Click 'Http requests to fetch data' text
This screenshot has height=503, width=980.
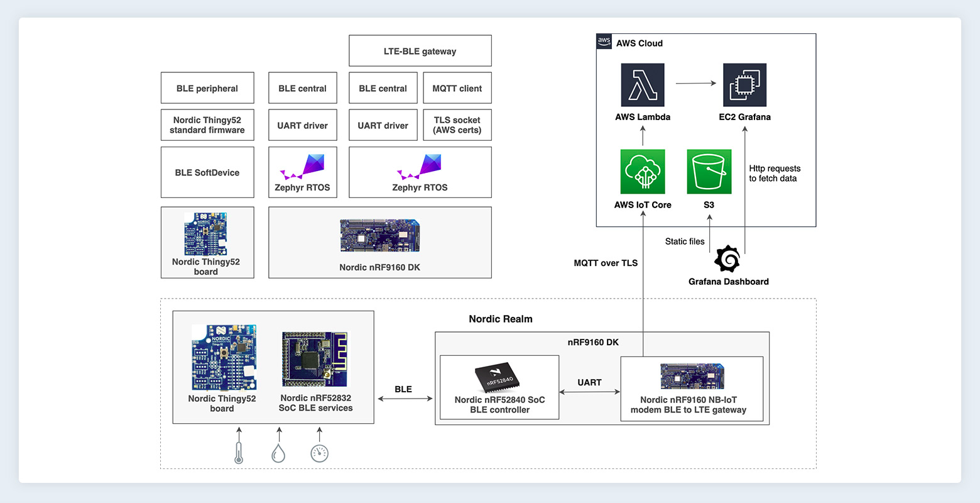pos(775,174)
